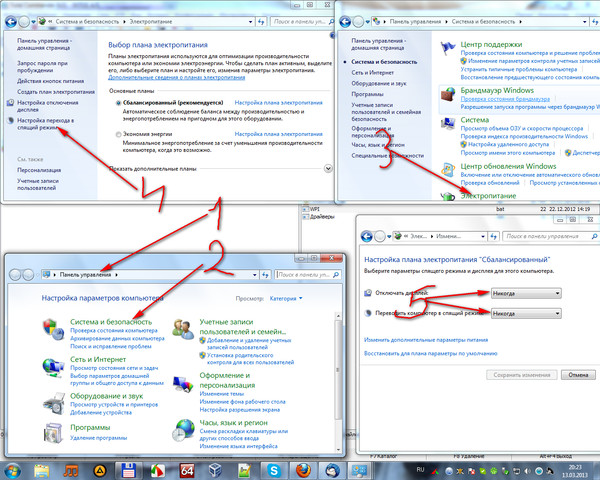The image size is (600, 480).
Task: Click the volume speaker icon in system tray
Action: [528, 471]
